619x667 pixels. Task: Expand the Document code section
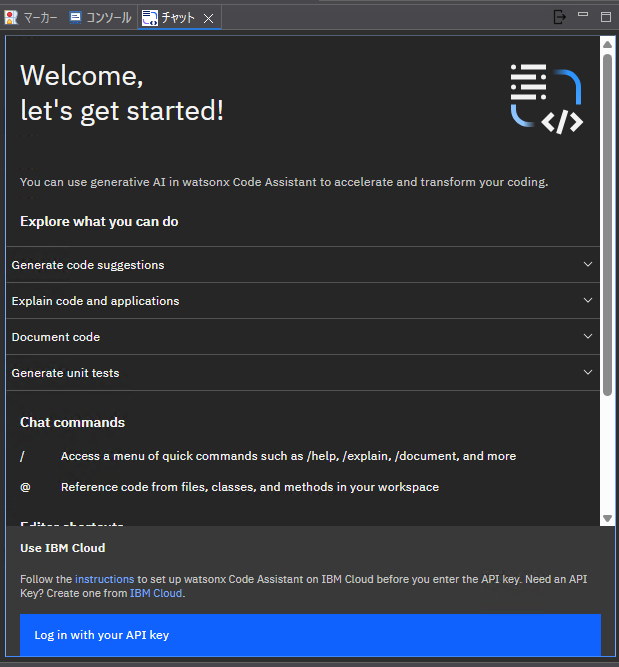[303, 337]
